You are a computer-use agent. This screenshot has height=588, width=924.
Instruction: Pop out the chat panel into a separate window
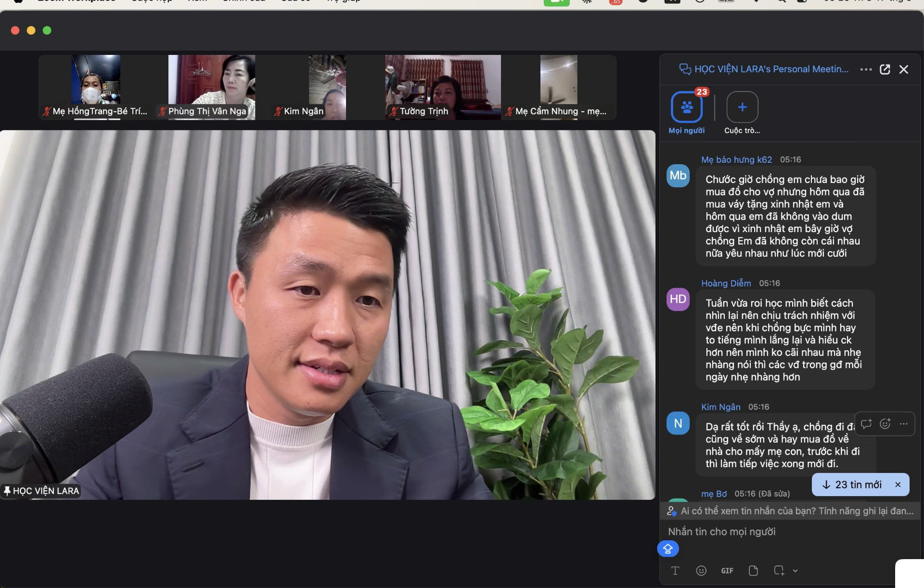pos(885,69)
